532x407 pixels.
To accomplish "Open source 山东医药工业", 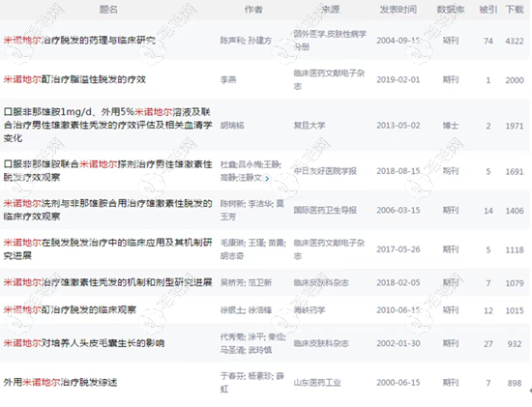I will tap(317, 383).
